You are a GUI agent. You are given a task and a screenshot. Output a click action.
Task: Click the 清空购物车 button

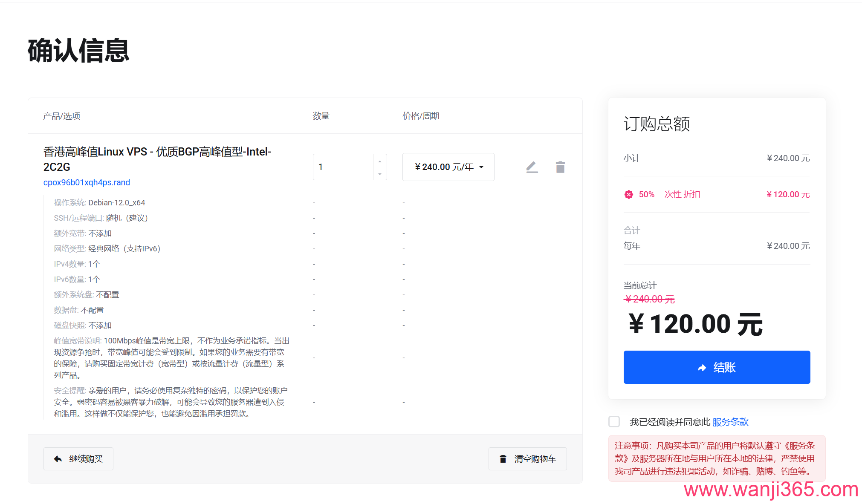pyautogui.click(x=527, y=459)
